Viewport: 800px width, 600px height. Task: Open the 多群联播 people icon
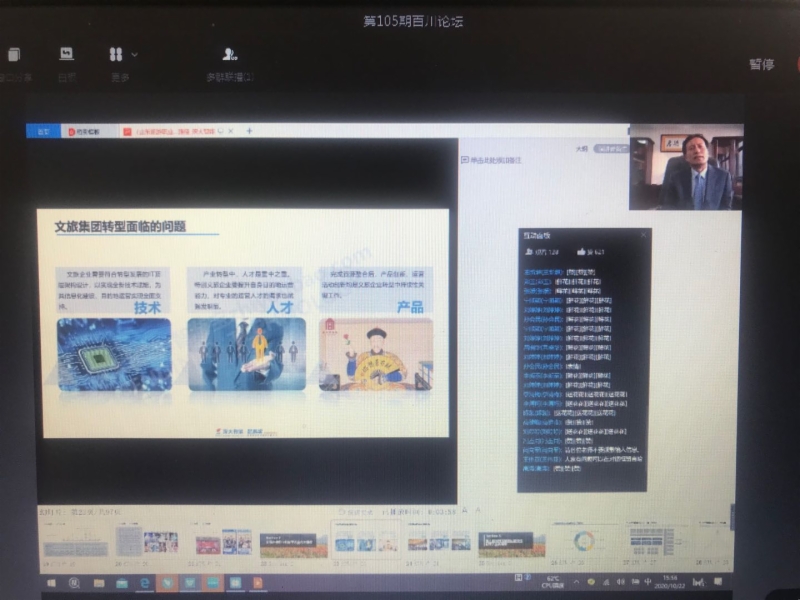[x=230, y=54]
